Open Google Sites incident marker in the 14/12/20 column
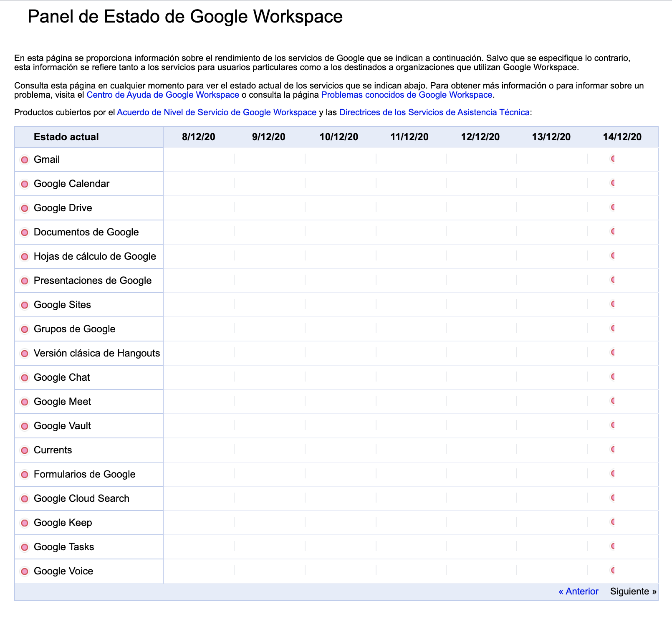672x617 pixels. pos(613,304)
